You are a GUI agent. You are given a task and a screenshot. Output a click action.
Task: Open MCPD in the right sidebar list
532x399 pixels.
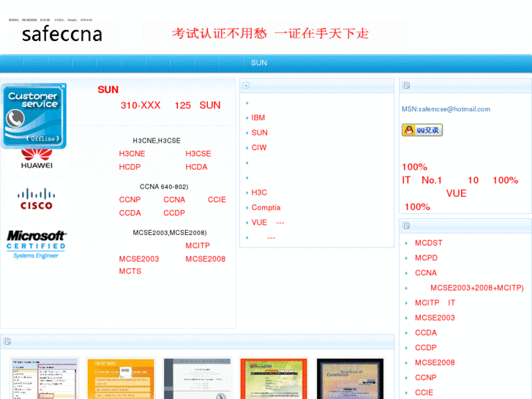[x=426, y=258]
